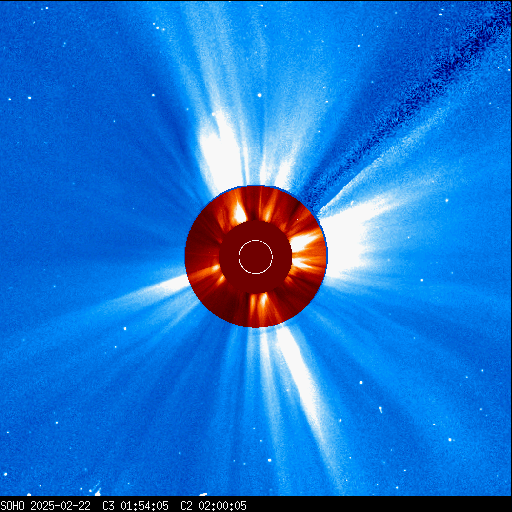Click the 2025-02-22 date text
Screen dimensions: 512x512
[60, 506]
